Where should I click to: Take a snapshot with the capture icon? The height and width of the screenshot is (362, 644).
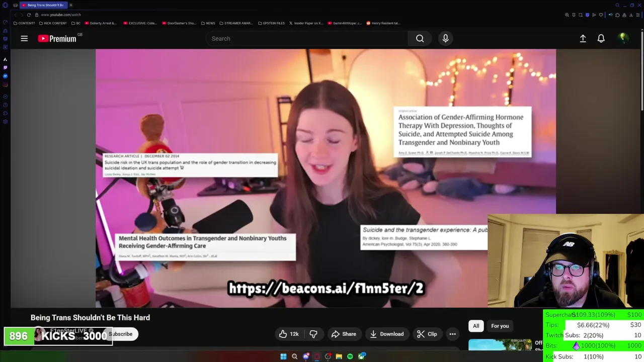pos(581,15)
